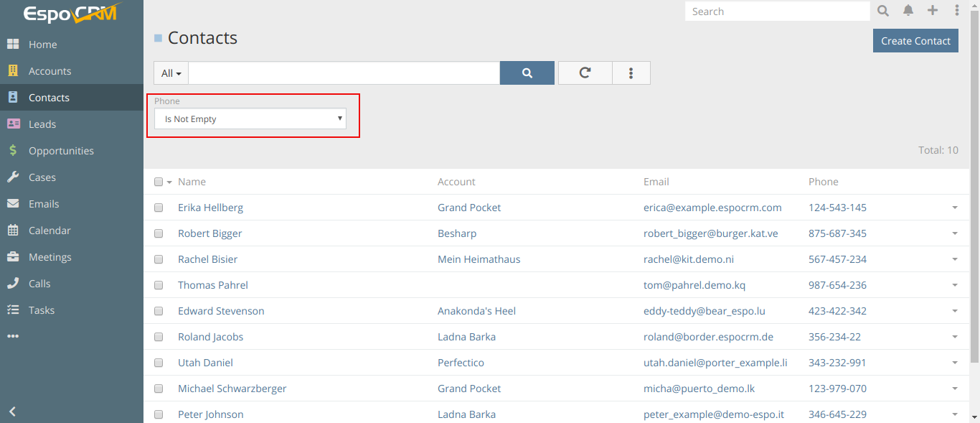Check the box for Erika Hellberg
980x423 pixels.
click(159, 208)
